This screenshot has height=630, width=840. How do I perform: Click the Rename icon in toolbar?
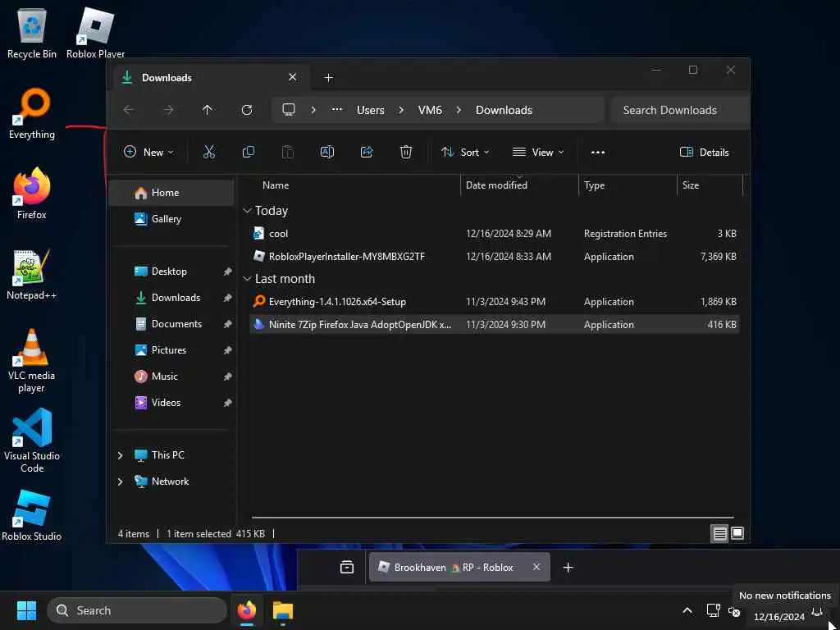326,152
